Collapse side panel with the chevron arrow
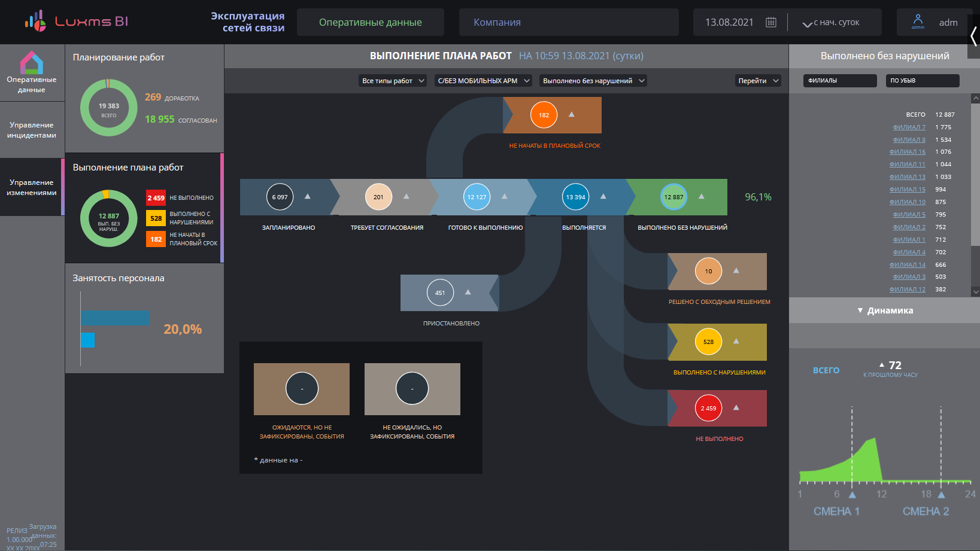The height and width of the screenshot is (551, 980). [974, 36]
